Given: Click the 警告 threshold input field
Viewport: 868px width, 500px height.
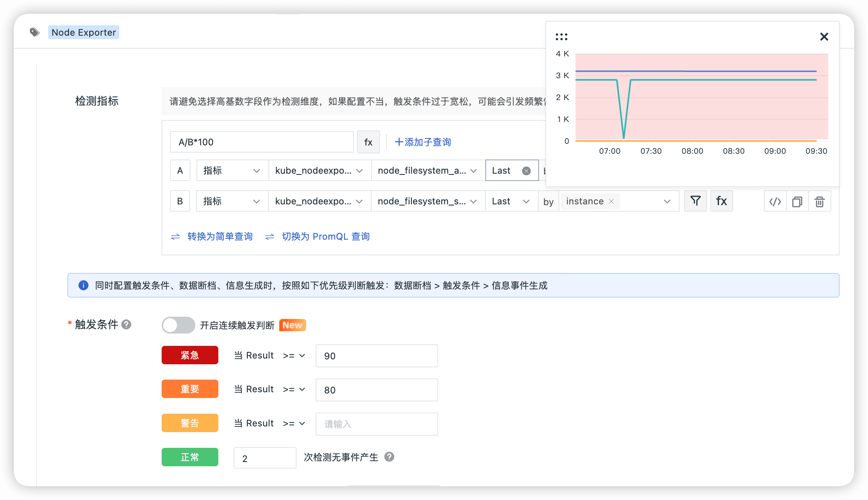Looking at the screenshot, I should click(x=377, y=424).
